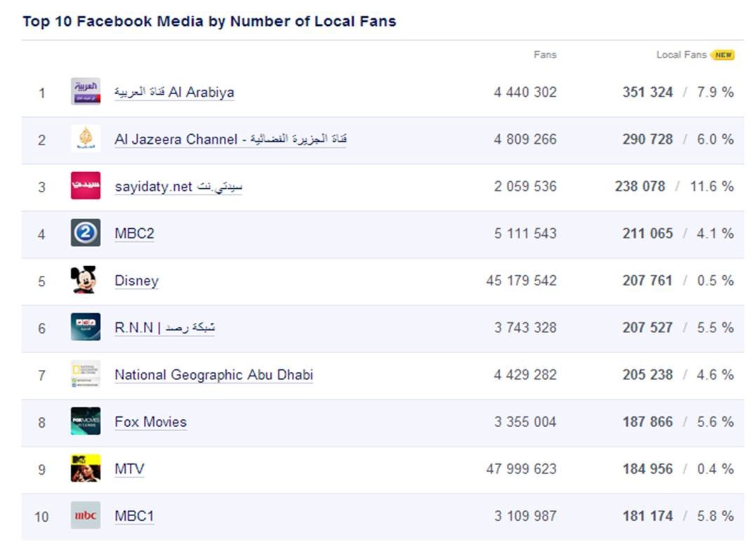Click the Fans column header

tap(545, 55)
